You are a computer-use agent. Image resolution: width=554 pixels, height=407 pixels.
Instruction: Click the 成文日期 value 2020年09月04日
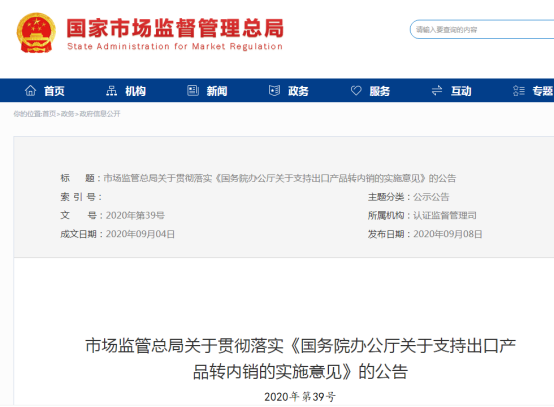[x=140, y=234]
